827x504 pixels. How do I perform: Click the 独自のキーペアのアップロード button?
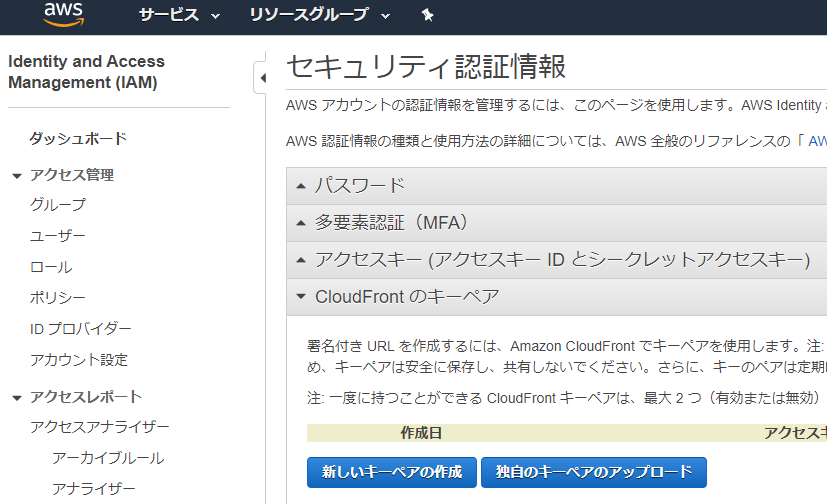click(x=594, y=472)
